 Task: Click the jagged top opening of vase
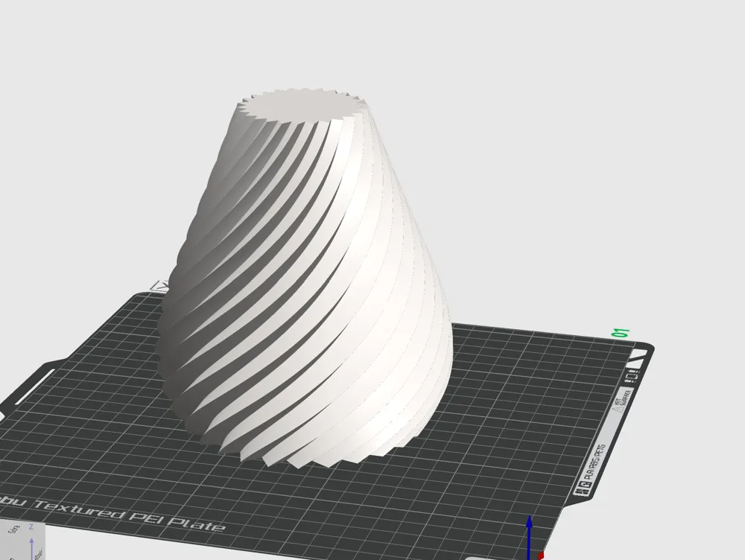pyautogui.click(x=302, y=104)
